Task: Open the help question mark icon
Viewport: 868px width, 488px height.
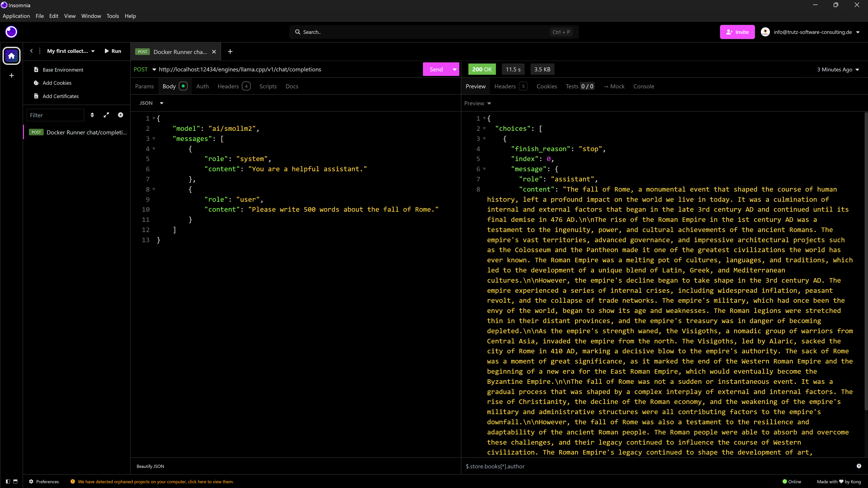Action: tap(859, 466)
